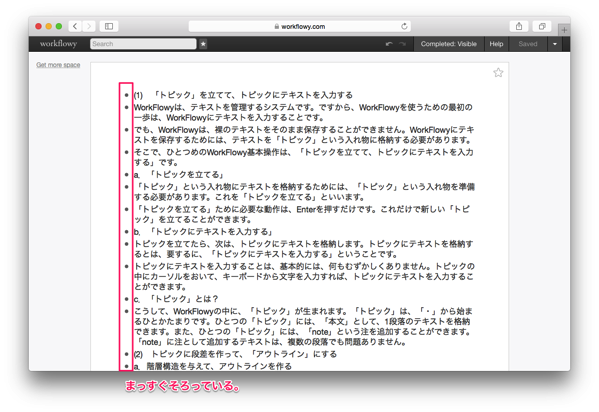599x412 pixels.
Task: Click the WorkFlowy undo arrow
Action: coord(389,44)
